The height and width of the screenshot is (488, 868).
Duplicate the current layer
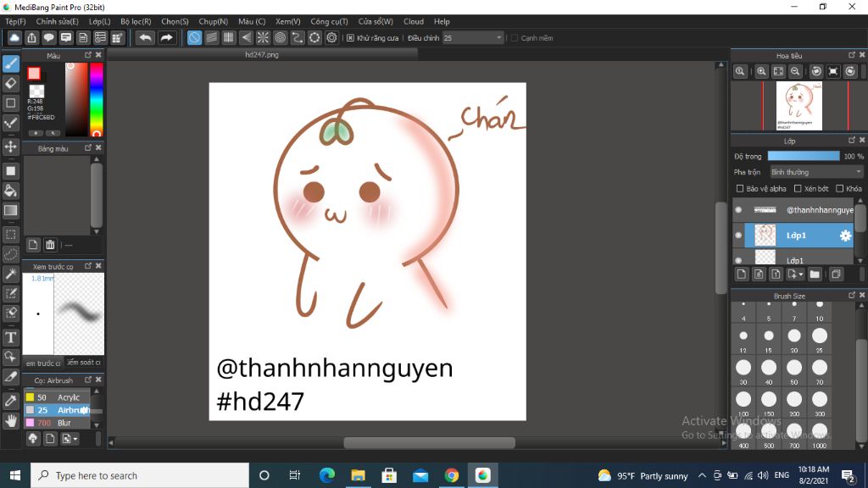(836, 274)
